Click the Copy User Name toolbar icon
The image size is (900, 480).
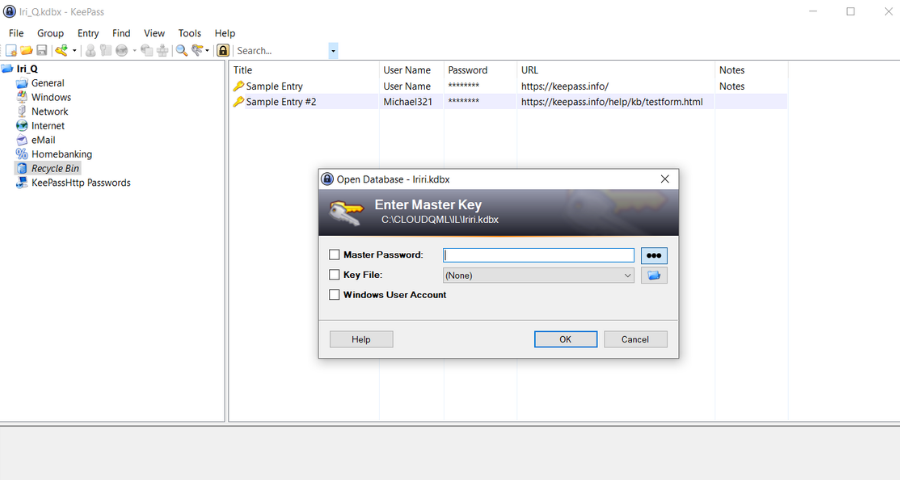pos(90,51)
